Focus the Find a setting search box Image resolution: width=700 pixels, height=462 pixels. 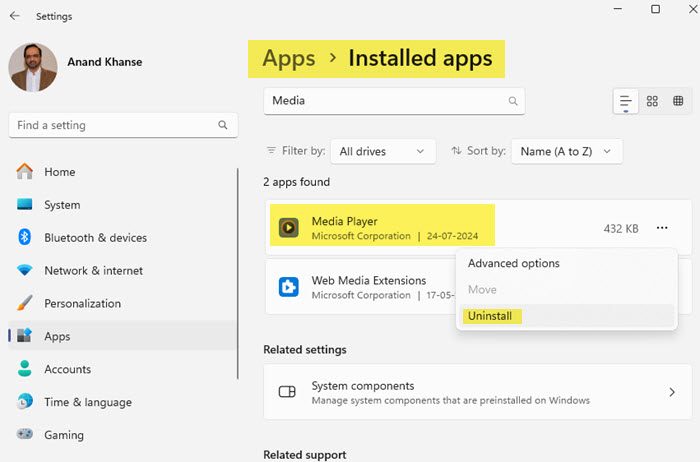tap(123, 125)
